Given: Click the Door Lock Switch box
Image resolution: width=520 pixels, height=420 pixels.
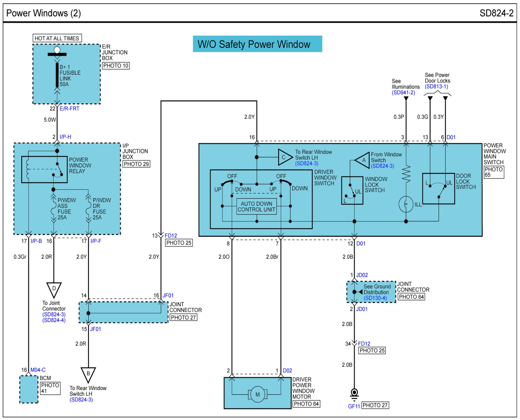Looking at the screenshot, I should pos(438,188).
